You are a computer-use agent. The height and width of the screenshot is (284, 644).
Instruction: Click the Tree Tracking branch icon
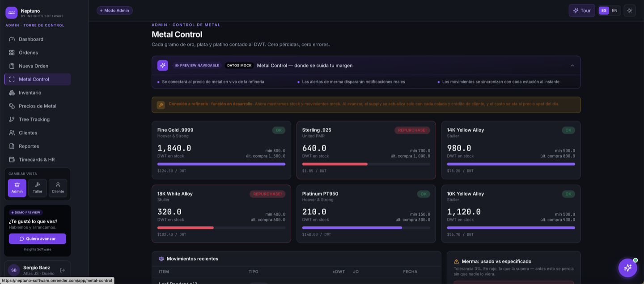click(12, 120)
